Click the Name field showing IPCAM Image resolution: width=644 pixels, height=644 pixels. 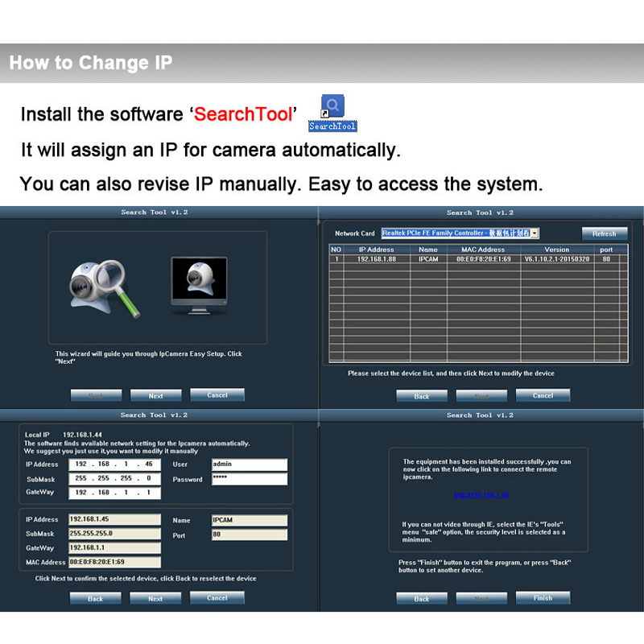pyautogui.click(x=249, y=520)
